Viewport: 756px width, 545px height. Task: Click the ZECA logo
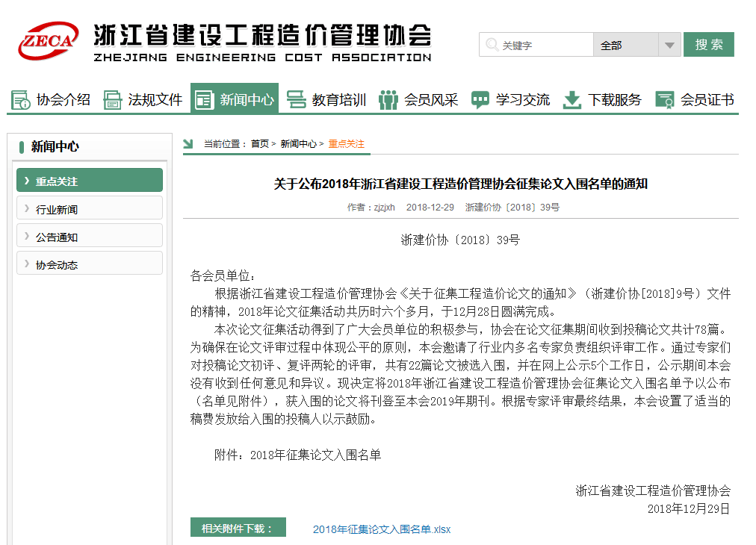point(49,41)
